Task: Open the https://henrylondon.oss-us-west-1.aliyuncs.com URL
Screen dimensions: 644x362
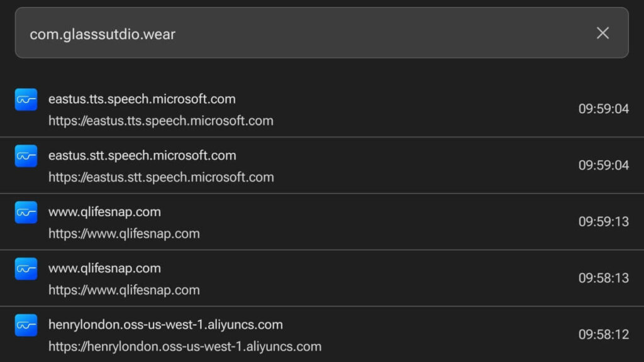Action: coord(185,346)
